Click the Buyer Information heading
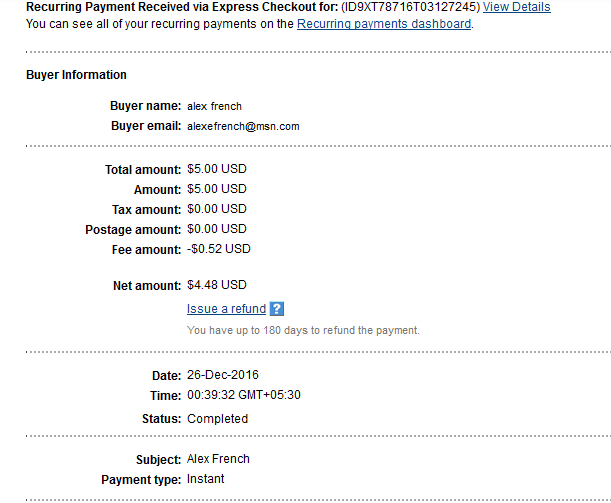Screen dimensions: 611x503 pos(76,75)
